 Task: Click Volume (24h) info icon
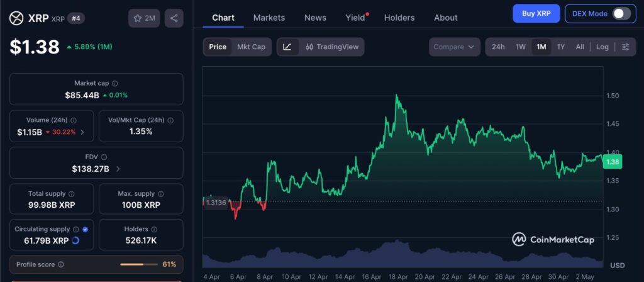[74, 120]
